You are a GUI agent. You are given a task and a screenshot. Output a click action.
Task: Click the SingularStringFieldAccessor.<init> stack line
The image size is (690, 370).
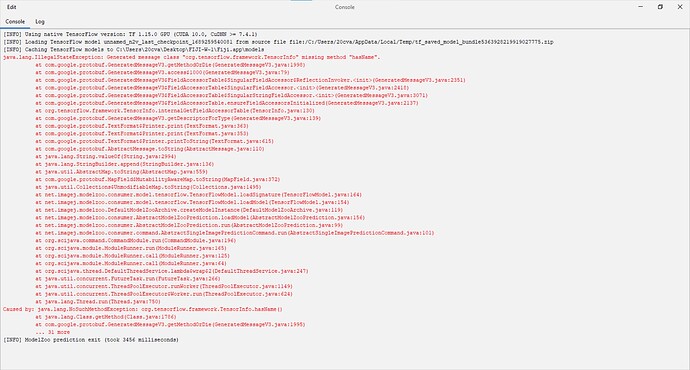tap(231, 95)
